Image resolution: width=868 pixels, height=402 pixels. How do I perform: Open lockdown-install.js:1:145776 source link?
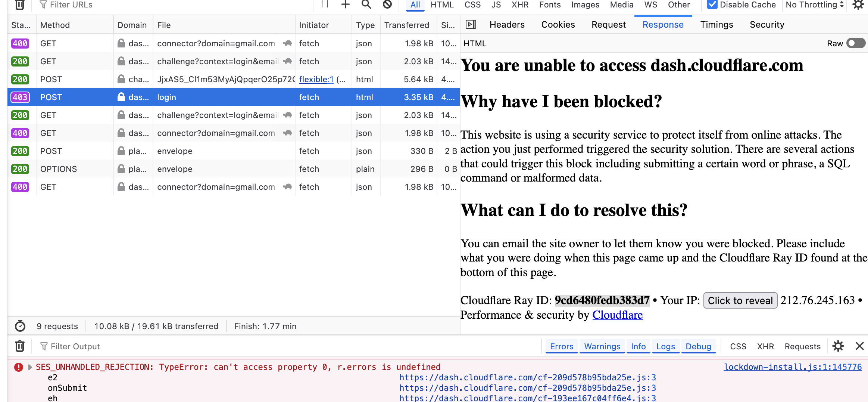click(x=793, y=367)
